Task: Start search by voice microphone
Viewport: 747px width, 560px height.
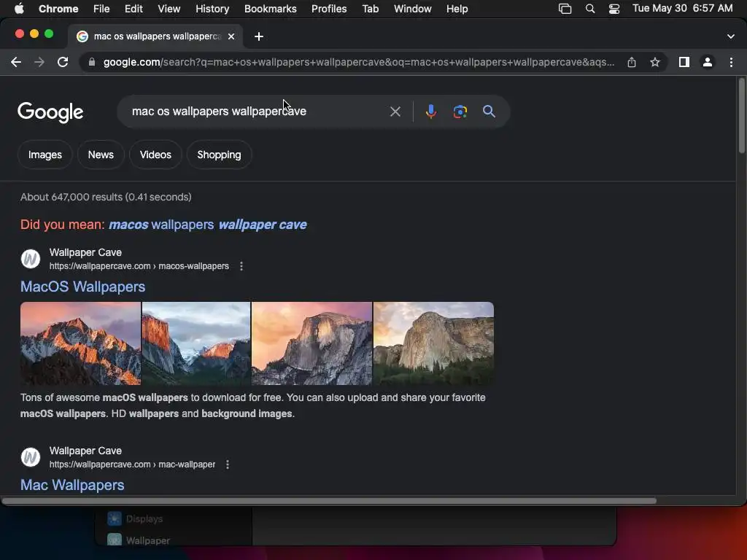Action: pyautogui.click(x=430, y=112)
